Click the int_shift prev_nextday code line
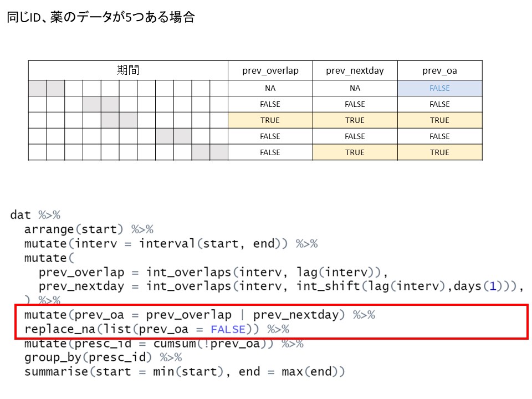Screen dimensions: 532x399 [281, 287]
